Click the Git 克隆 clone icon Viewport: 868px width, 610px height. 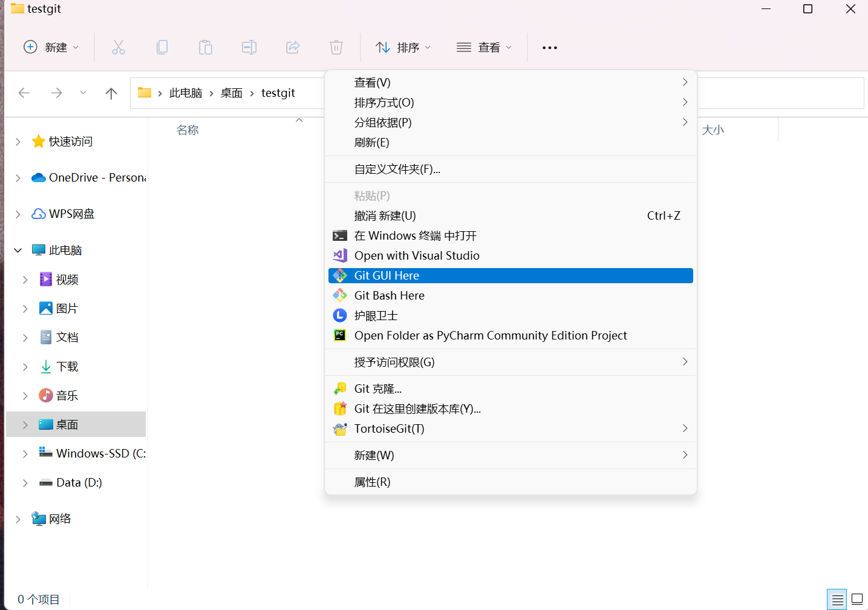(x=340, y=388)
